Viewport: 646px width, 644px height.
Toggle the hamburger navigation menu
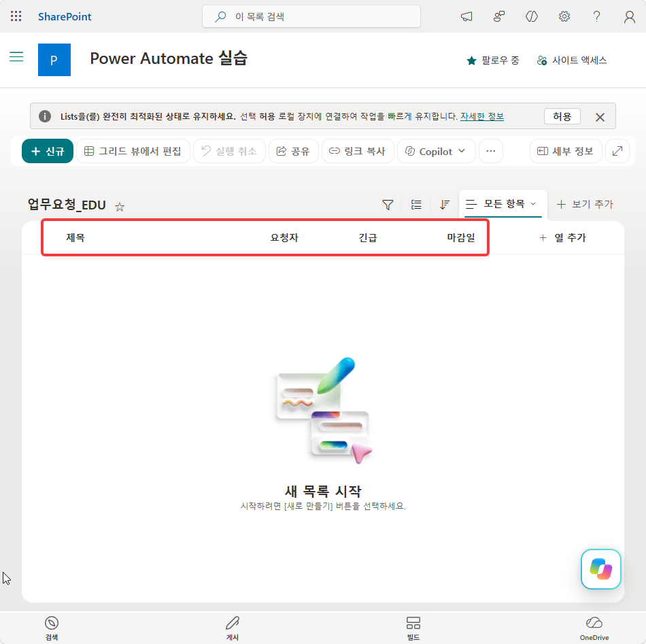point(16,56)
